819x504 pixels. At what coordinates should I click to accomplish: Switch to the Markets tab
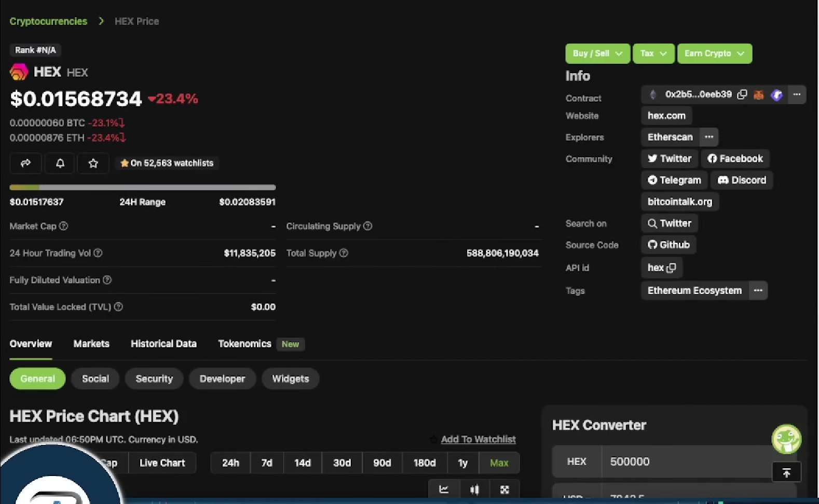coord(91,344)
